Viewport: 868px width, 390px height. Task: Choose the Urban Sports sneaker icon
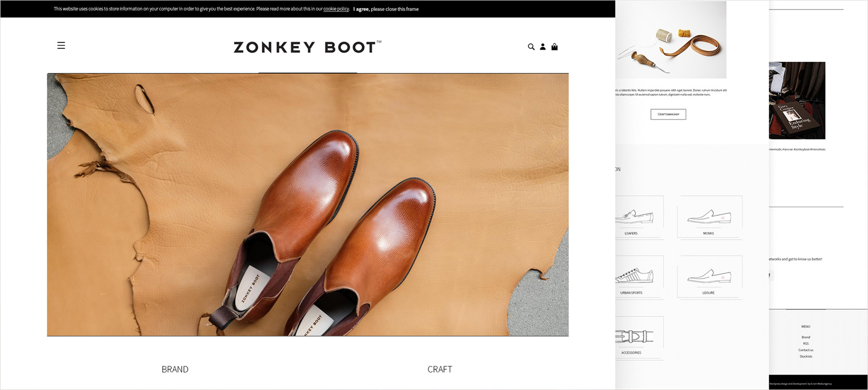pyautogui.click(x=635, y=276)
